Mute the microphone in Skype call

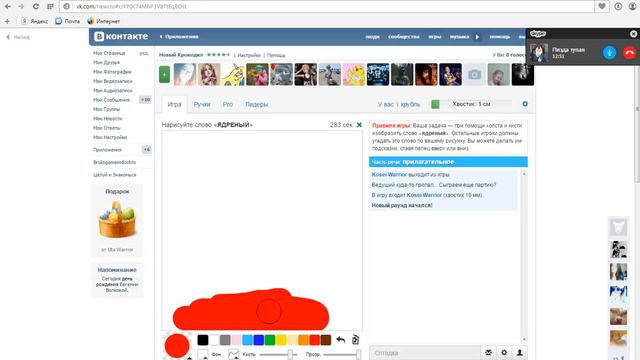609,53
